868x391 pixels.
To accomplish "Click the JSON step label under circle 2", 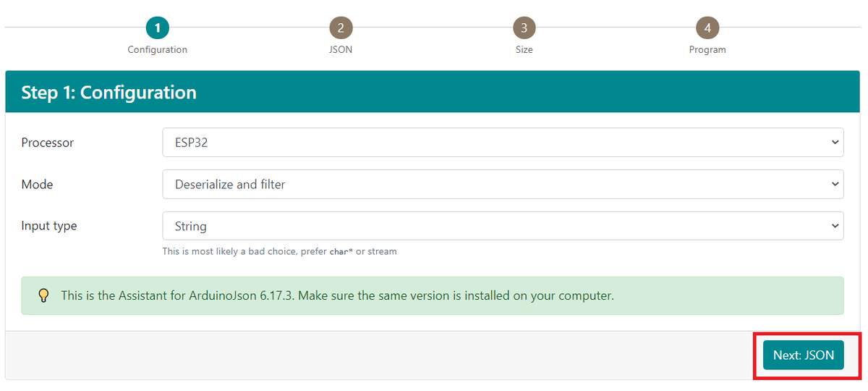I will point(341,50).
